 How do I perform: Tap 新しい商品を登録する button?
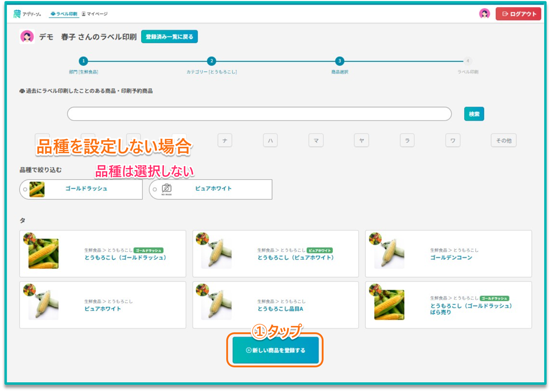click(x=275, y=350)
